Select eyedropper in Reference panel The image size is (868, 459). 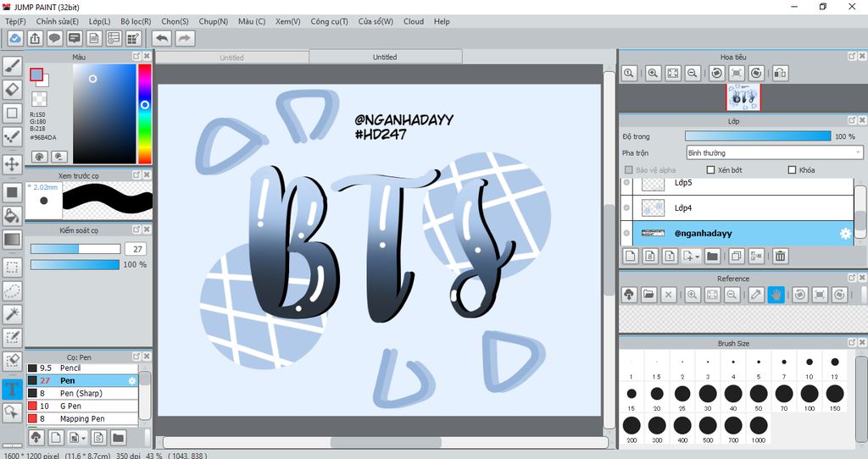coord(756,295)
